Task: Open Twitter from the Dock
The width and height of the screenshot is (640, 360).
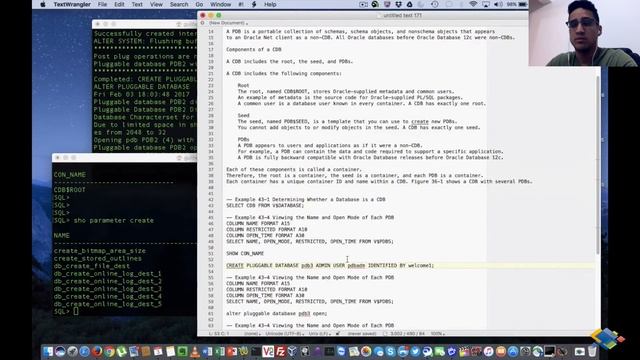Action: point(415,351)
